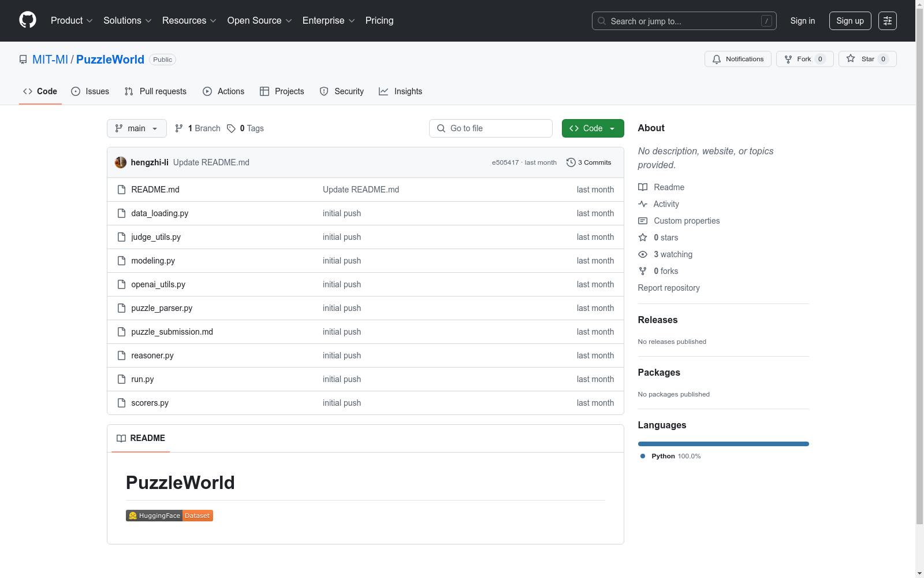
Task: Click the puzzle_submission.md file icon
Action: (x=121, y=332)
